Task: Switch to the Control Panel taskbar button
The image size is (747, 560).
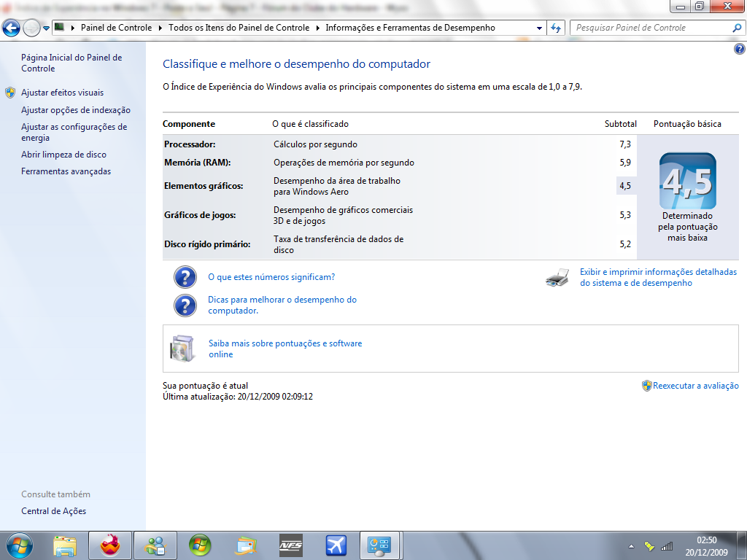Action: point(380,545)
